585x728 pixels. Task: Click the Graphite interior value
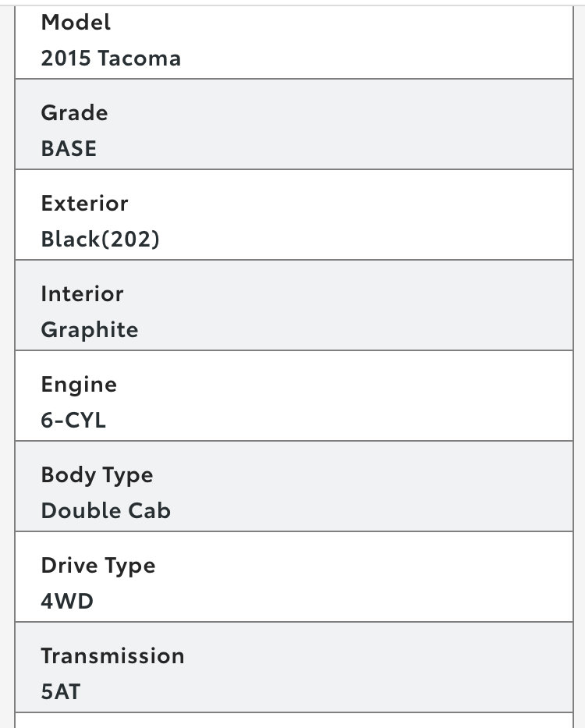tap(90, 330)
